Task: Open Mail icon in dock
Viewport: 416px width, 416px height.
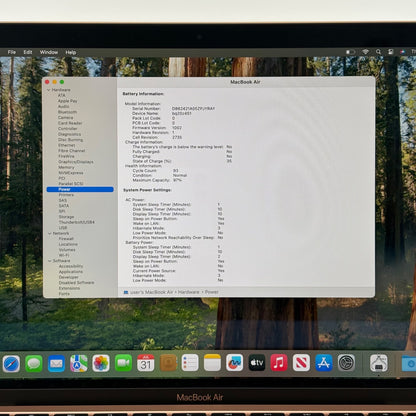Action: 56,363
